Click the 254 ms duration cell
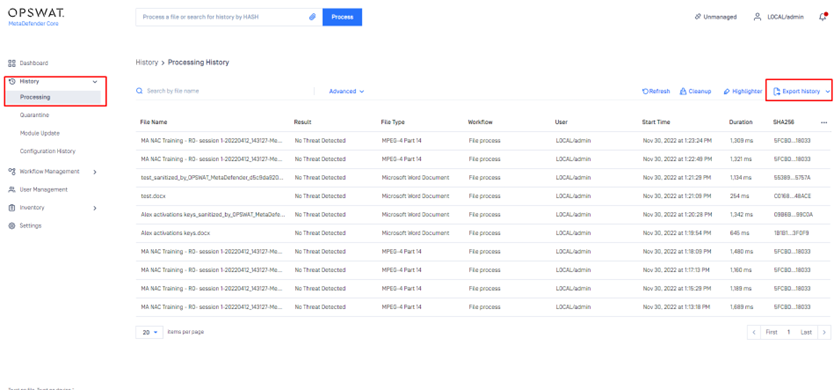Image resolution: width=834 pixels, height=390 pixels. 739,196
